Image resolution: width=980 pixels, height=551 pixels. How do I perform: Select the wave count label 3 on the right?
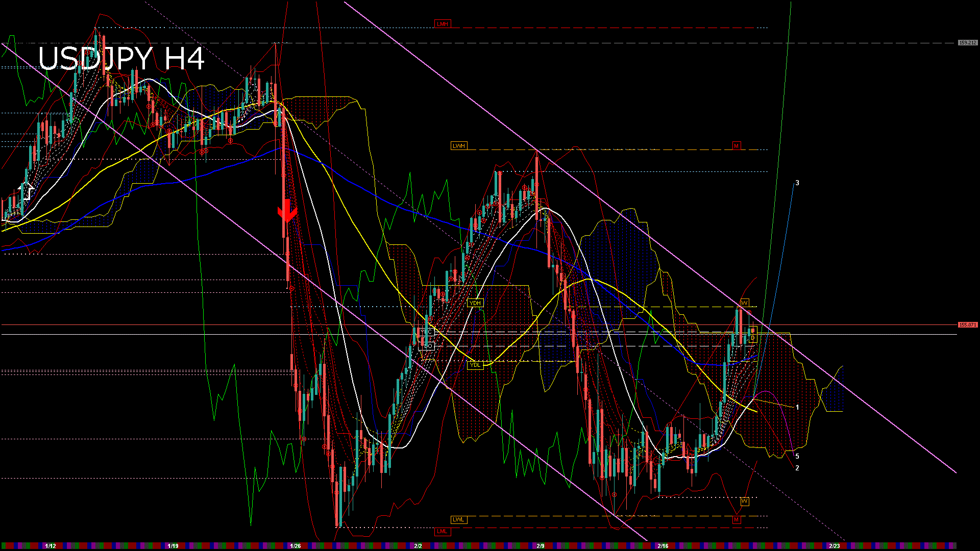coord(797,182)
